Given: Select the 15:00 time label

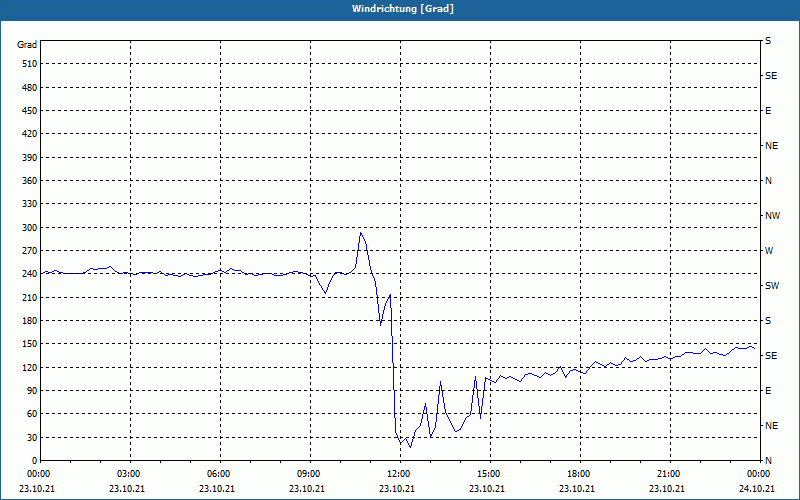Looking at the screenshot, I should pyautogui.click(x=490, y=474).
